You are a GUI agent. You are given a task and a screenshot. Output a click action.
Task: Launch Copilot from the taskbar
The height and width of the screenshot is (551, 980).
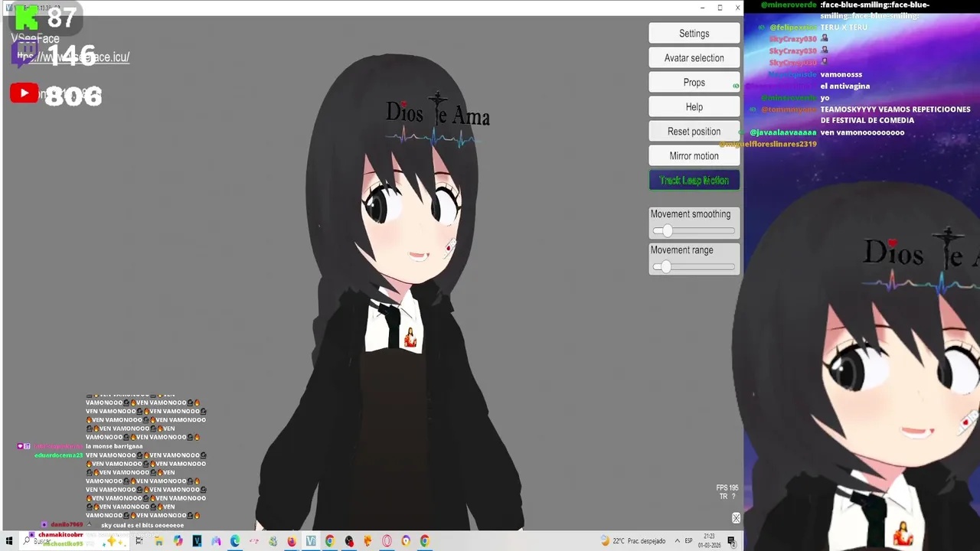(178, 541)
